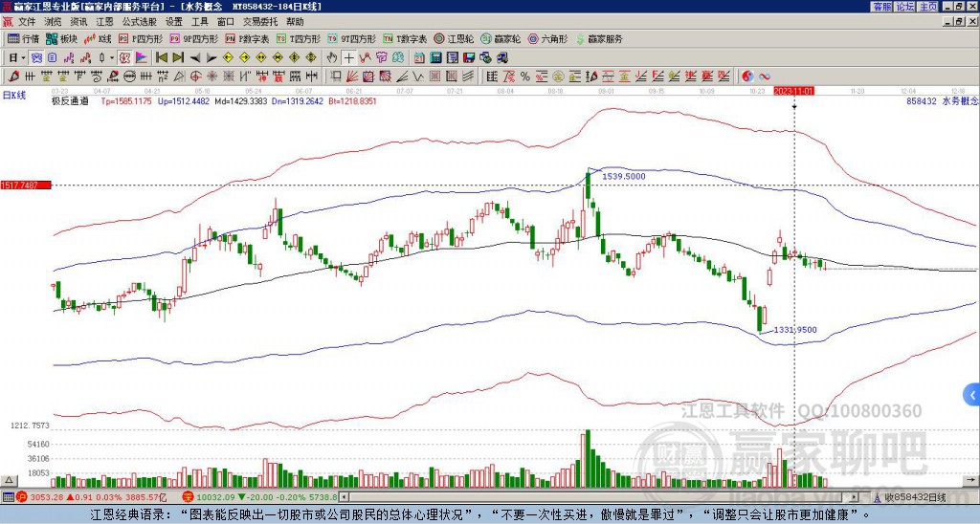Jump to last bar with green skip-forward
Viewport: 980px width, 524px height.
pyautogui.click(x=177, y=58)
